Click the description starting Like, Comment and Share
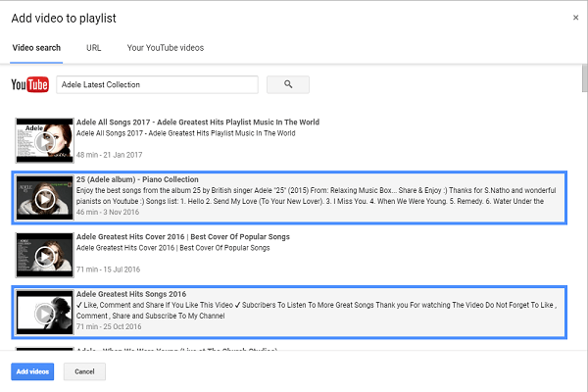 point(317,311)
